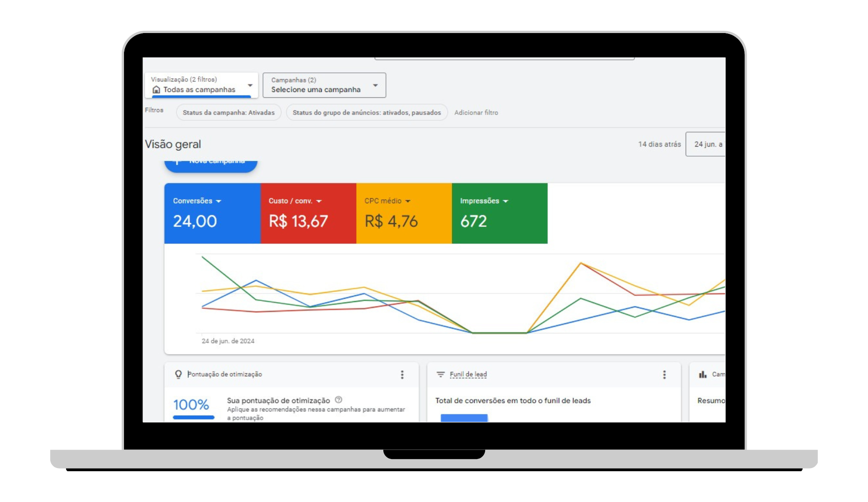Open the 24 jun. date range picker

point(706,144)
